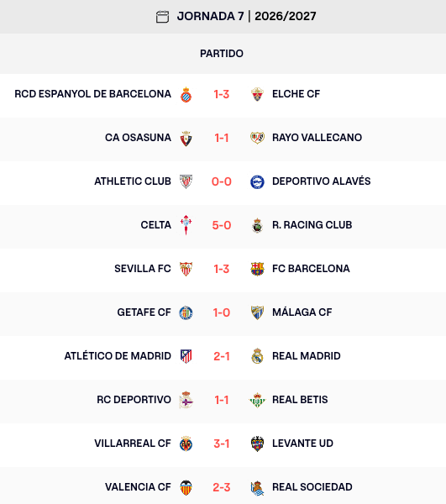Image resolution: width=446 pixels, height=504 pixels.
Task: Click the FC Barcelona crest icon
Action: tap(257, 269)
